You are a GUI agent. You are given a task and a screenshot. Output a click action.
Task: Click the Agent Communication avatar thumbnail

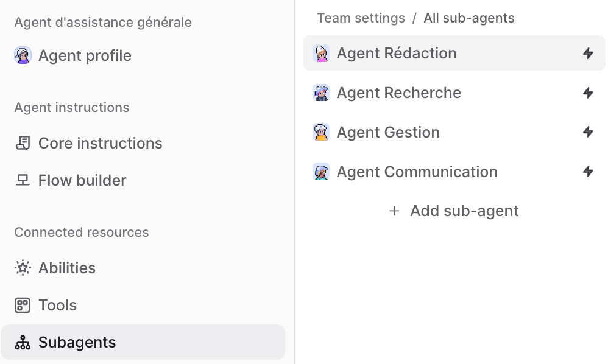tap(321, 172)
